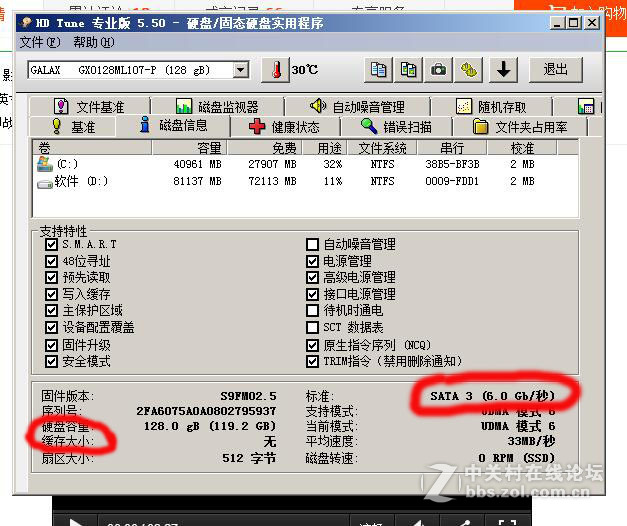Toggle the SCT 数据表 checkbox
The width and height of the screenshot is (627, 526).
pos(312,327)
